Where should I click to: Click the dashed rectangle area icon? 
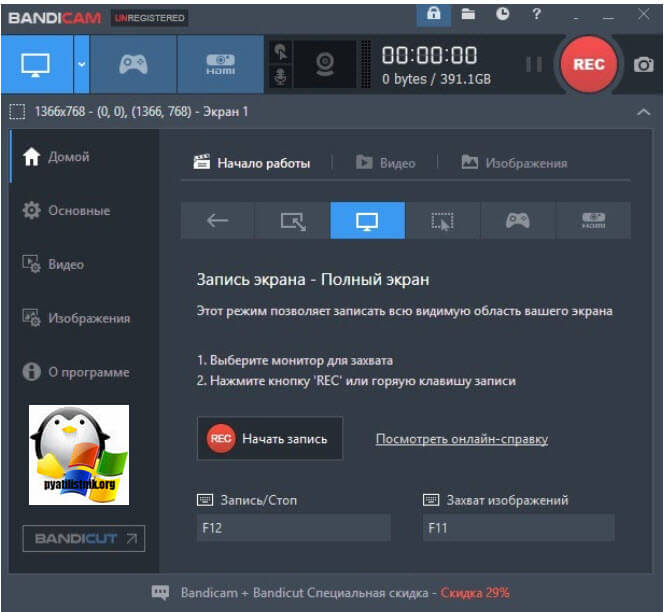(x=17, y=112)
